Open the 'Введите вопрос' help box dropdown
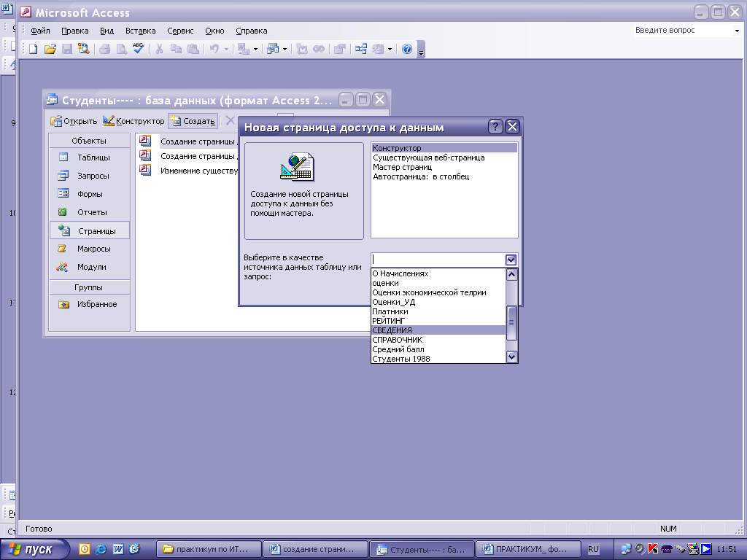747x560 pixels. (737, 31)
